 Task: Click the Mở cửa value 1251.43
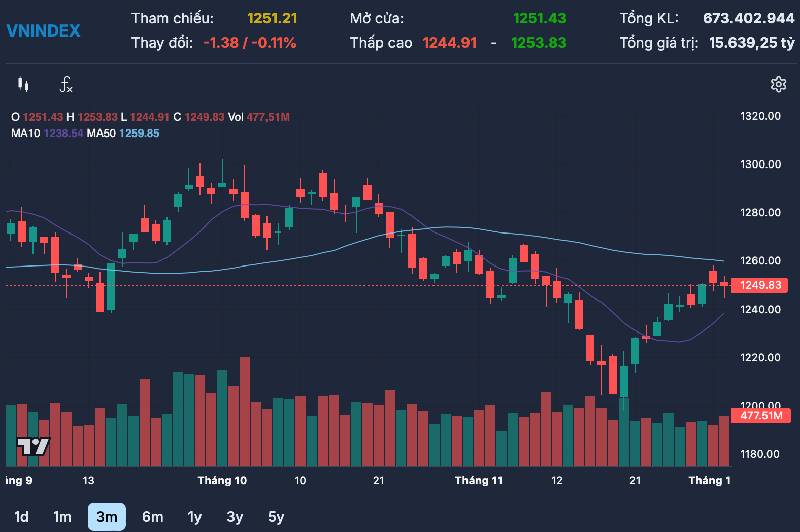coord(540,18)
